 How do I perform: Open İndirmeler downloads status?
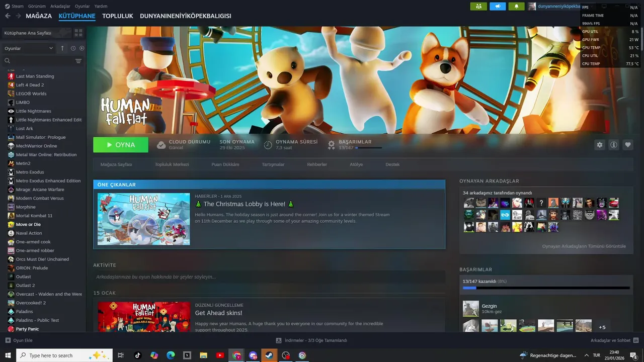pyautogui.click(x=312, y=340)
